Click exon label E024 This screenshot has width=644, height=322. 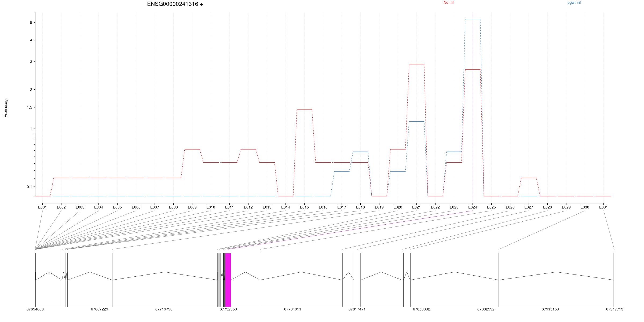tap(473, 207)
